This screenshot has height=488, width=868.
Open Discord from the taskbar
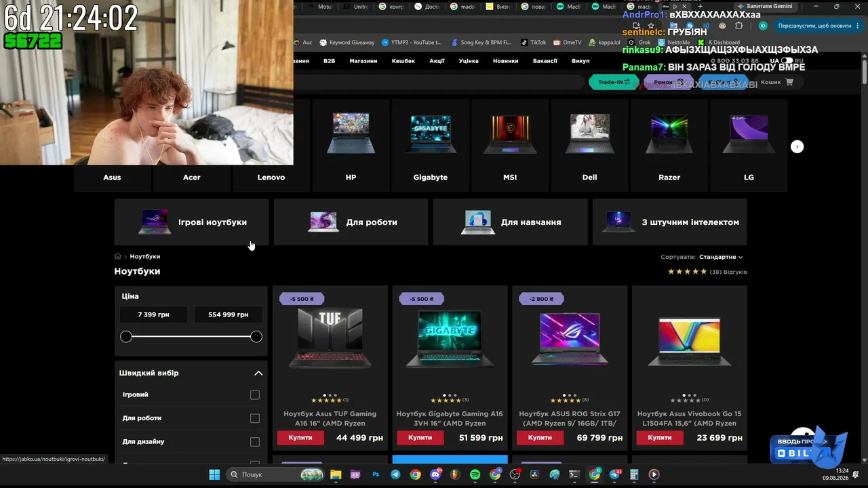coord(435,474)
